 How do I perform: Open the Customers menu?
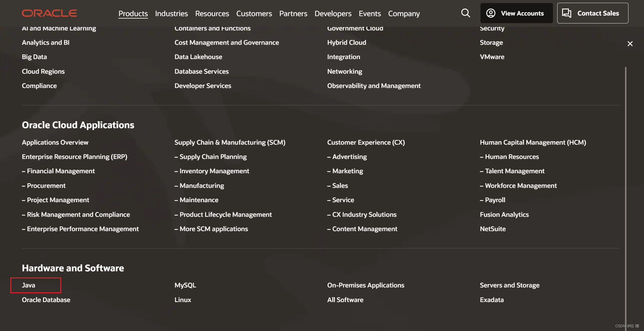pyautogui.click(x=254, y=14)
